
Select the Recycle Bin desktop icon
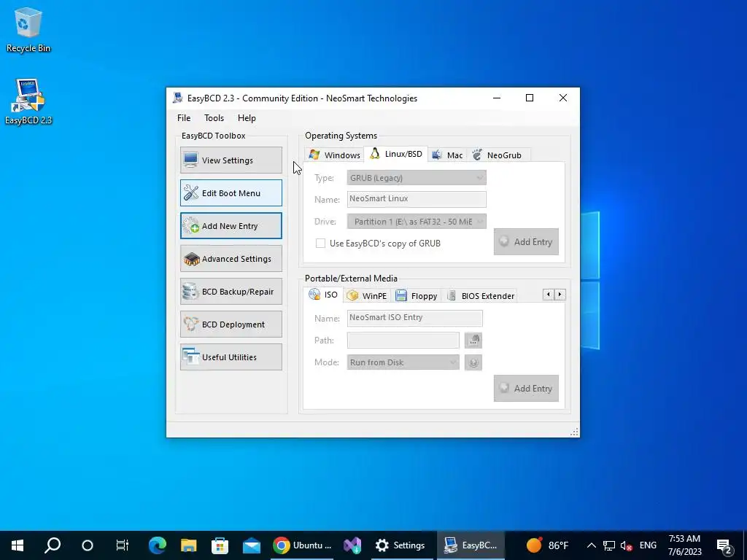point(28,29)
